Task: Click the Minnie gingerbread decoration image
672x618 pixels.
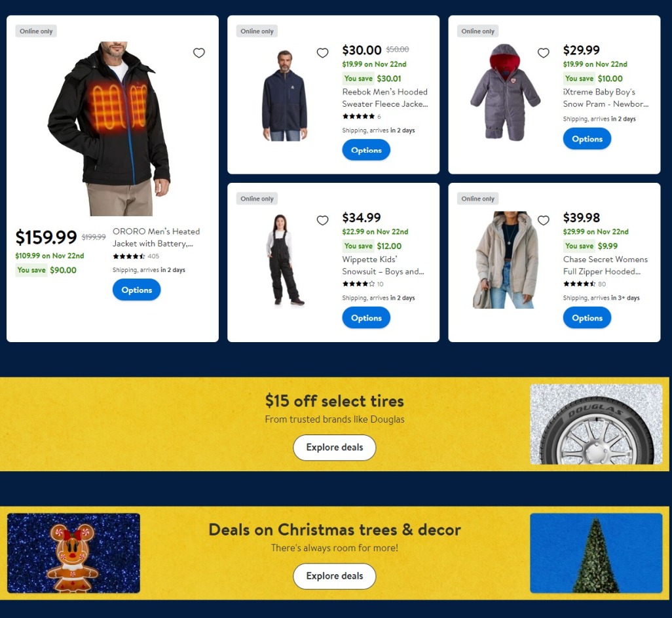Action: tap(74, 553)
